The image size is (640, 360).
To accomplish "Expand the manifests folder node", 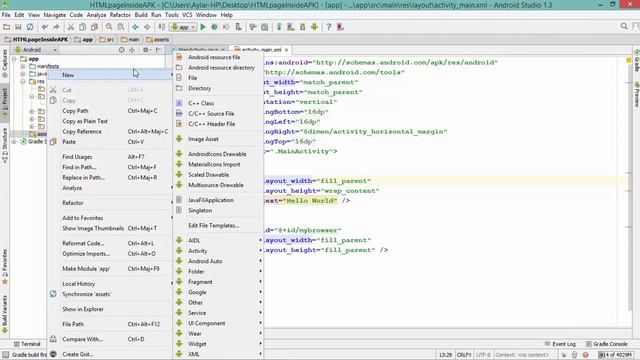I will (23, 66).
